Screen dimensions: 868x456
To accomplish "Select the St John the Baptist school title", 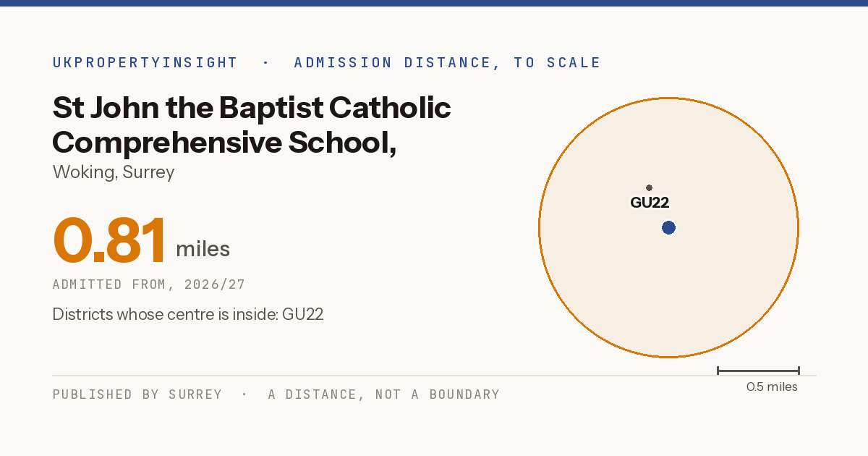I will (252, 125).
